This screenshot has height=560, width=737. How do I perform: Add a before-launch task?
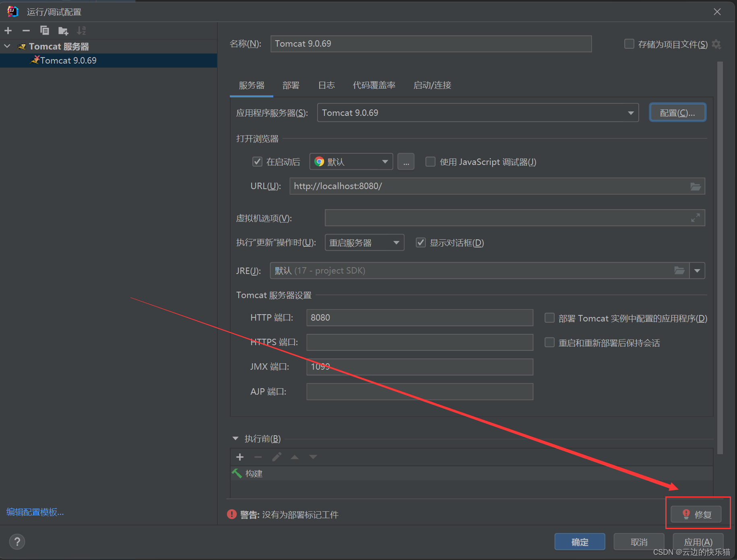tap(240, 457)
